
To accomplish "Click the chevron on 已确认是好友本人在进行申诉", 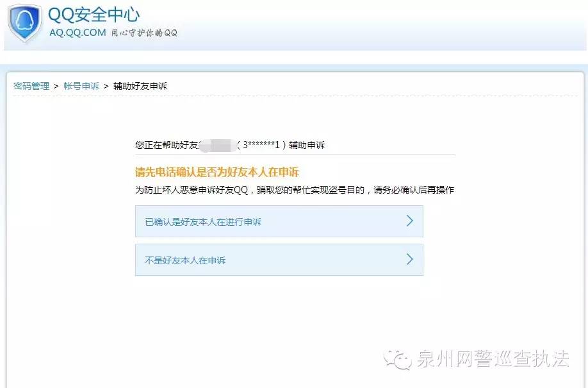I will tap(410, 221).
